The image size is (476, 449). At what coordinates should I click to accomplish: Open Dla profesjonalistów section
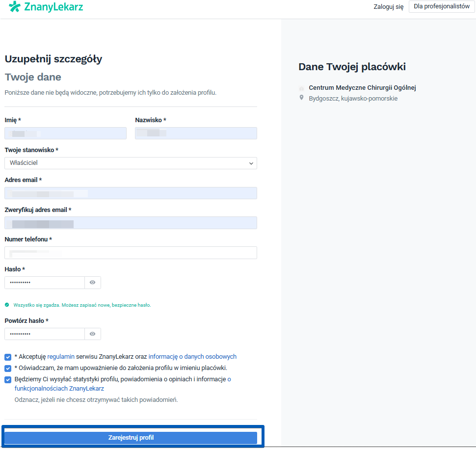coord(441,7)
